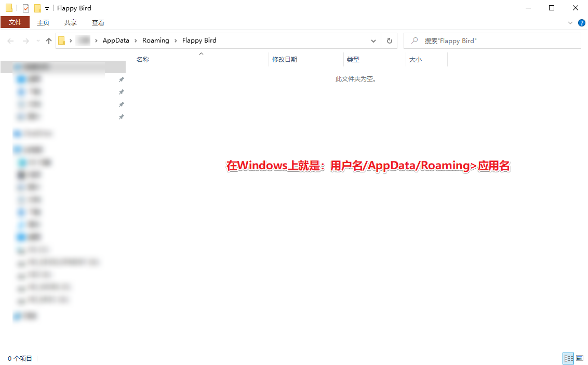Switch to details view in status bar
588x365 pixels.
pyautogui.click(x=568, y=358)
